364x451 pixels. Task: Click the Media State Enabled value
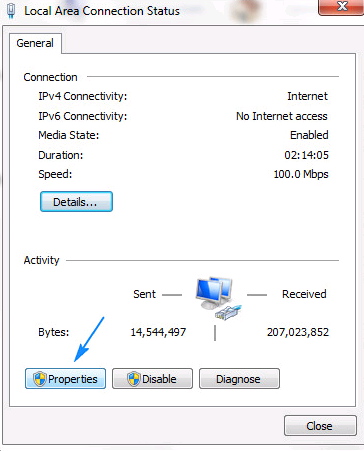[x=309, y=135]
